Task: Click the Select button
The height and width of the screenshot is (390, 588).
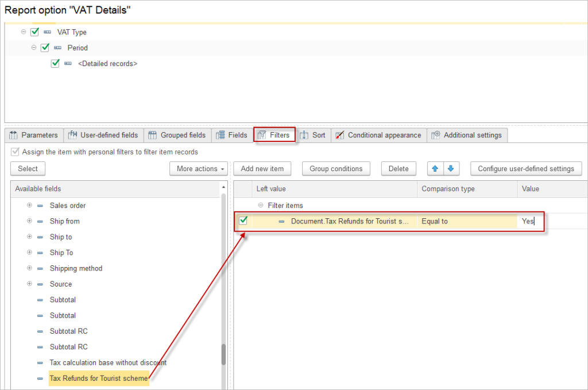Action: (28, 169)
